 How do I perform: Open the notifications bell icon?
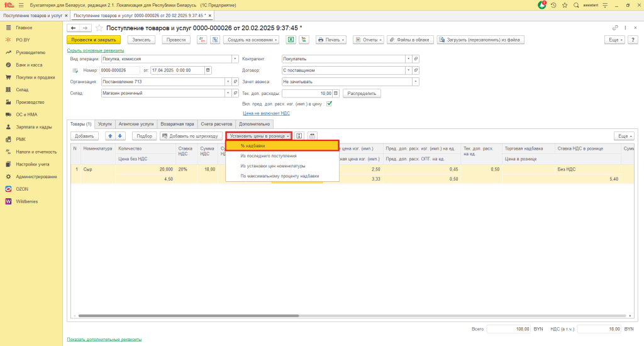pos(542,5)
